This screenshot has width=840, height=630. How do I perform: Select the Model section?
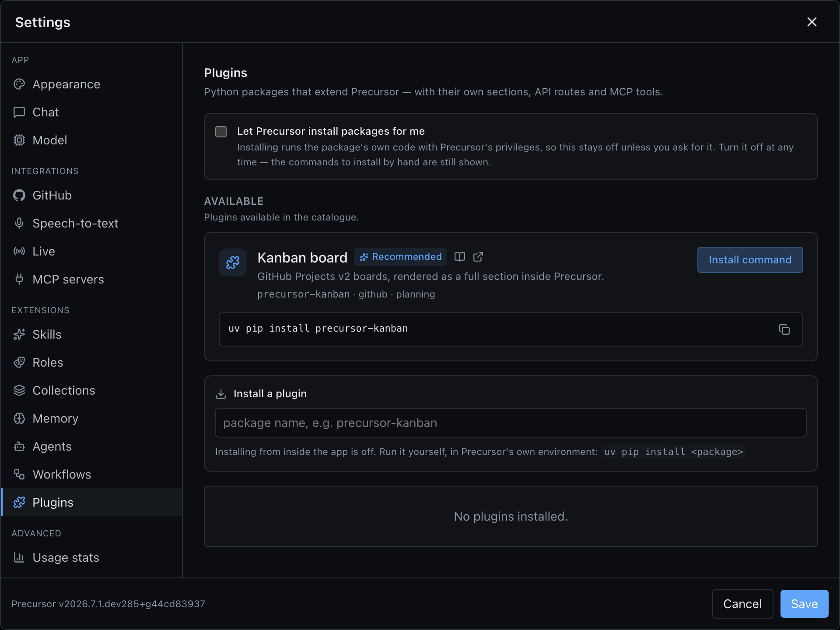click(91, 140)
